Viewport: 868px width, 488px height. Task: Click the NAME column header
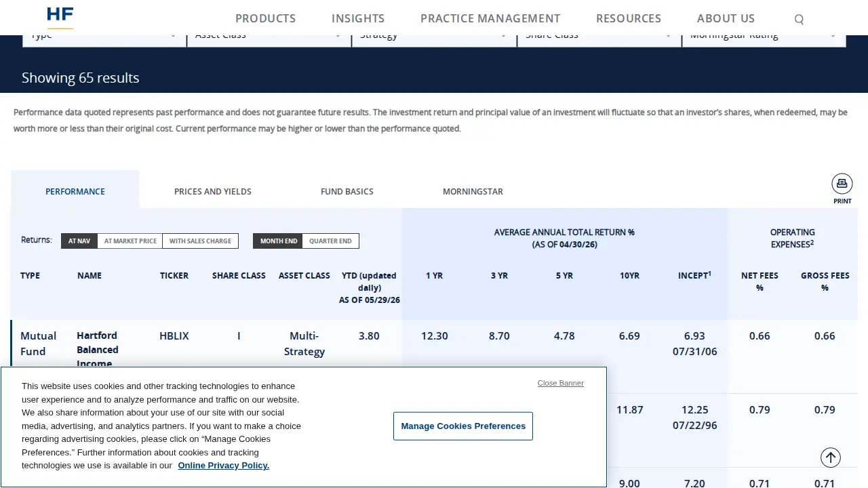pyautogui.click(x=90, y=275)
